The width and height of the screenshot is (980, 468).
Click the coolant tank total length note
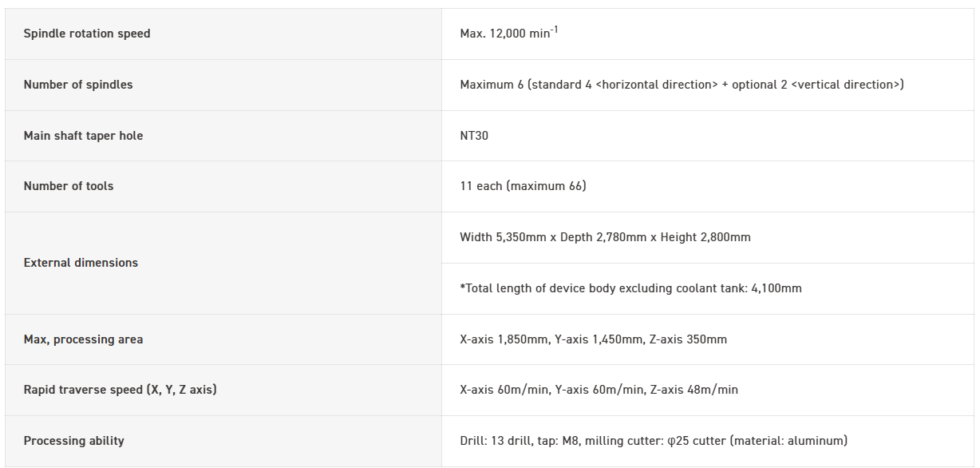tap(630, 288)
